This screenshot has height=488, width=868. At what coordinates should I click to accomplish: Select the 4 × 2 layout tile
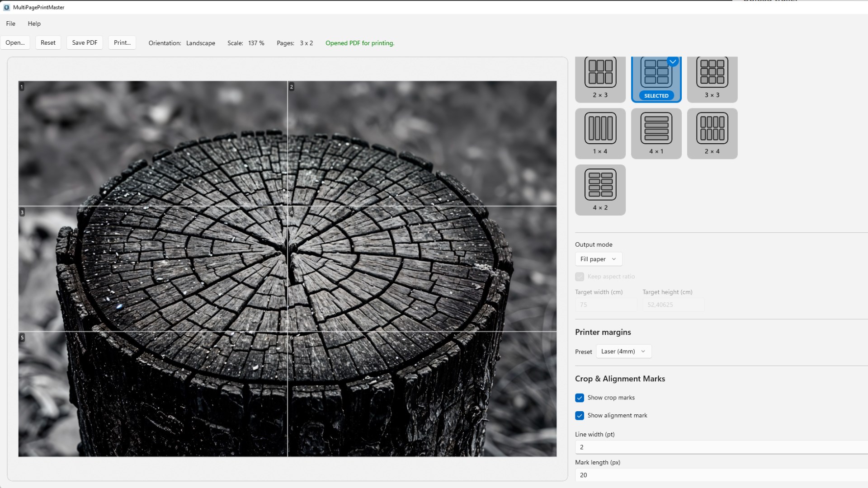click(600, 189)
